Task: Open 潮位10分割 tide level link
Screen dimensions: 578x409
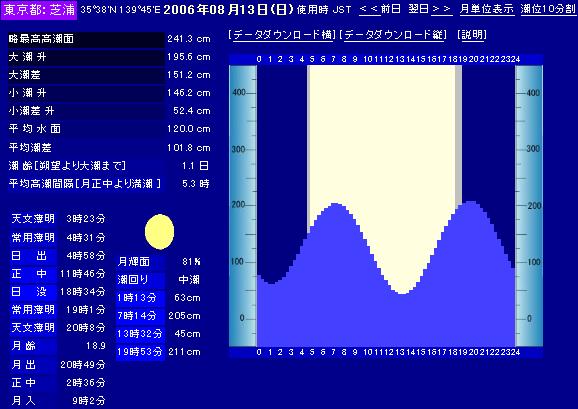Action: tap(548, 9)
